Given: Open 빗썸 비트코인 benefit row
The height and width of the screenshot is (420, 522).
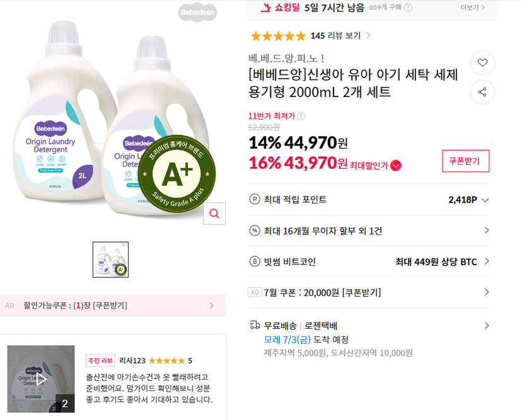Looking at the screenshot, I should (x=369, y=261).
